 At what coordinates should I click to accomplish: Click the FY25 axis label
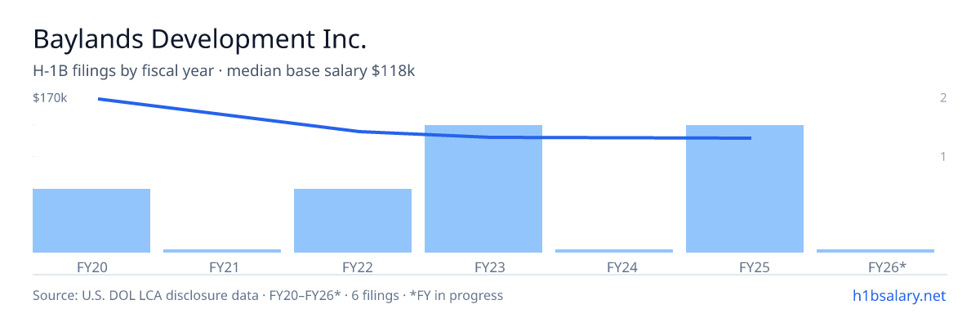click(x=745, y=267)
